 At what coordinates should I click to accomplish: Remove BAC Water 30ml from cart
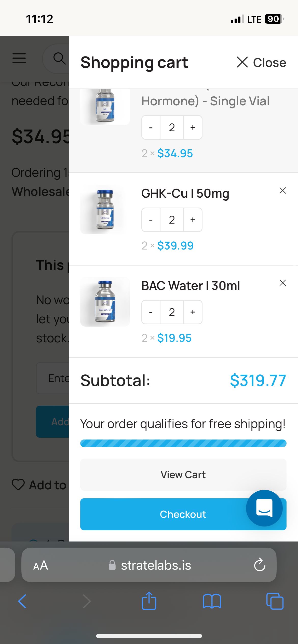(283, 283)
